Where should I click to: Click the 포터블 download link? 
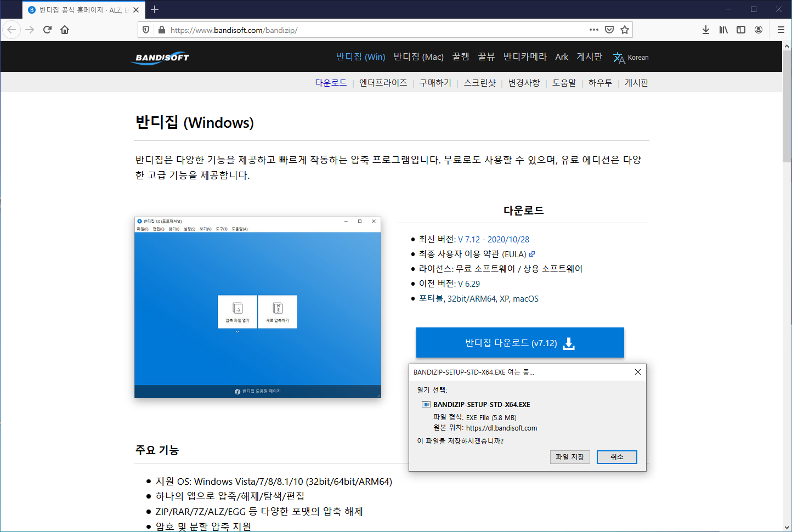pyautogui.click(x=431, y=298)
